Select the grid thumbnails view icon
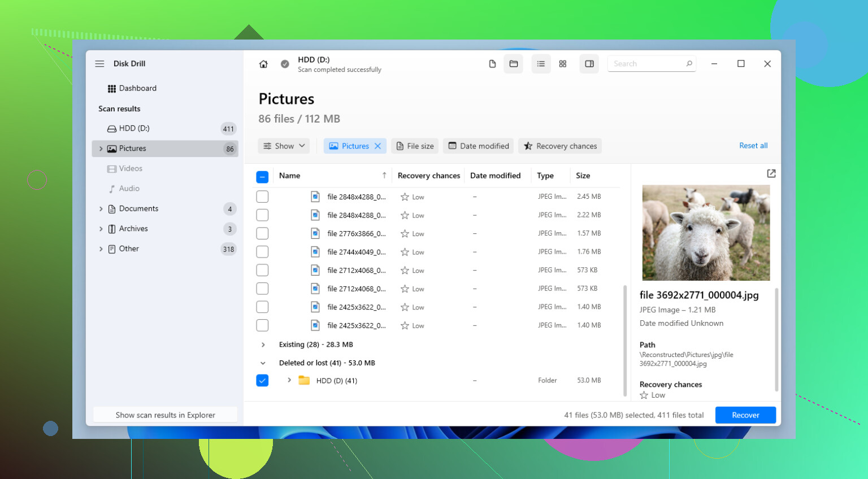 pyautogui.click(x=563, y=64)
